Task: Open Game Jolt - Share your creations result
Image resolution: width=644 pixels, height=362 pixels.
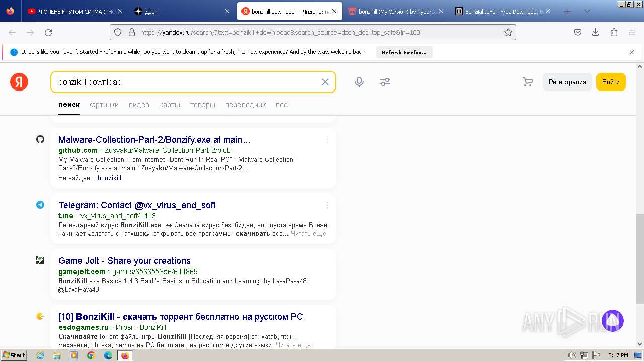Action: pyautogui.click(x=124, y=261)
